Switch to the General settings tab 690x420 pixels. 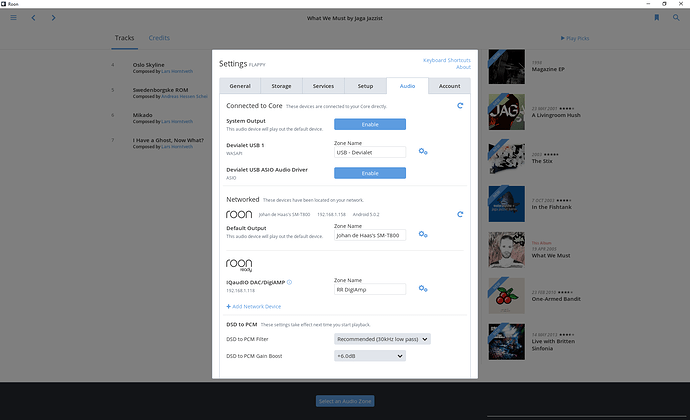[240, 86]
